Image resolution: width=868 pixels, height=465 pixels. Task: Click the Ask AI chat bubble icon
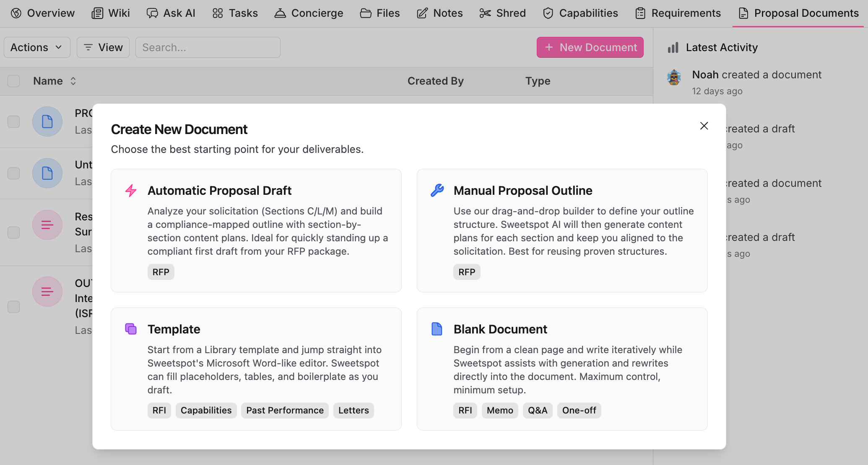(x=152, y=13)
